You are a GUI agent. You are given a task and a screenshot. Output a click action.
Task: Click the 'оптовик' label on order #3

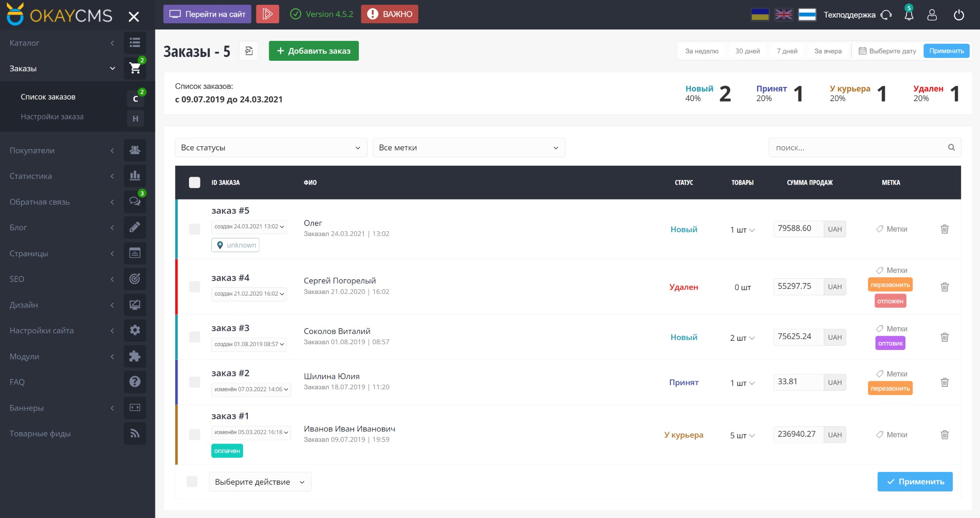pos(890,343)
